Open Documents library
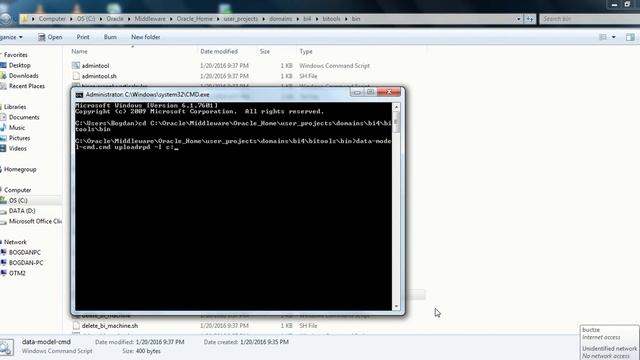Screen dimensions: 640x360 24,118
